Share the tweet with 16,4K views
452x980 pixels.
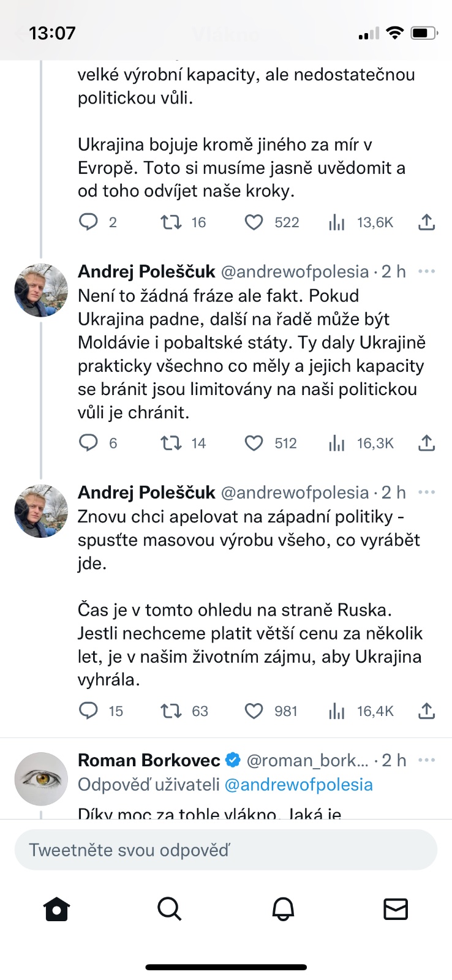click(426, 710)
